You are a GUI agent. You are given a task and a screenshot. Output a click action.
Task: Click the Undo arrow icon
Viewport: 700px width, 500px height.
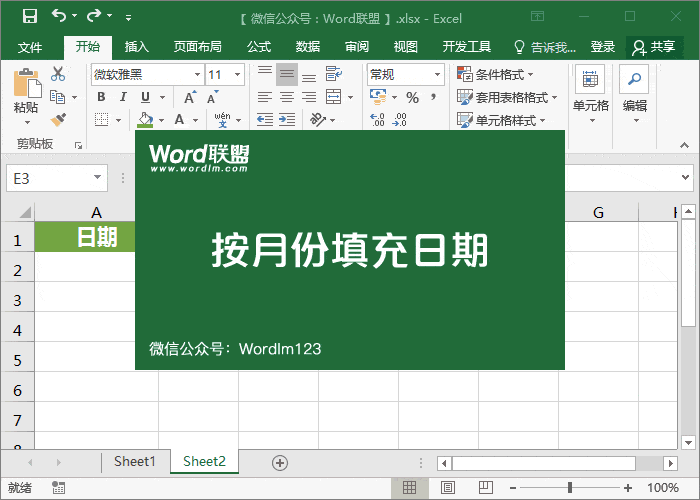click(59, 16)
